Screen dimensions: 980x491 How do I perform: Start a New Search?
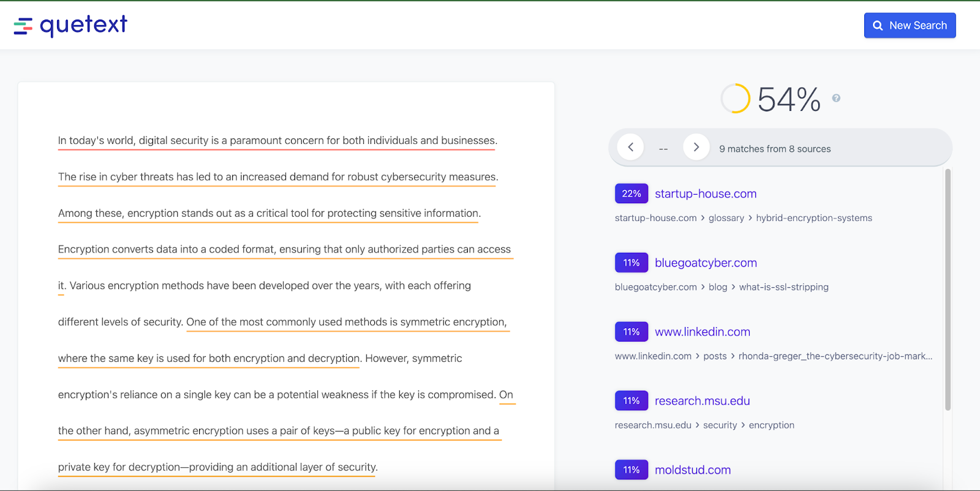(x=910, y=26)
